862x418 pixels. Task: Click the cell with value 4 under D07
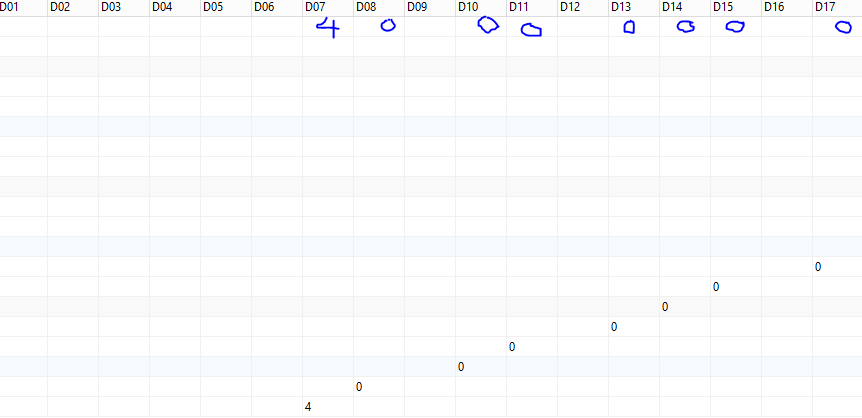click(x=328, y=407)
